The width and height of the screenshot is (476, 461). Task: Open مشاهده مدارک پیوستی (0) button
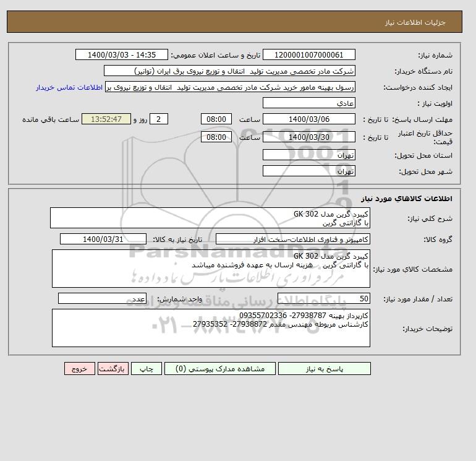(220, 368)
